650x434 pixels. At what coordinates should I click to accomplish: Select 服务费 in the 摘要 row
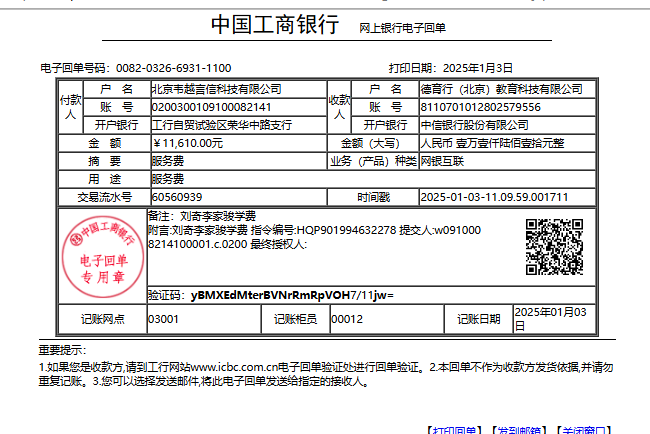(x=168, y=161)
